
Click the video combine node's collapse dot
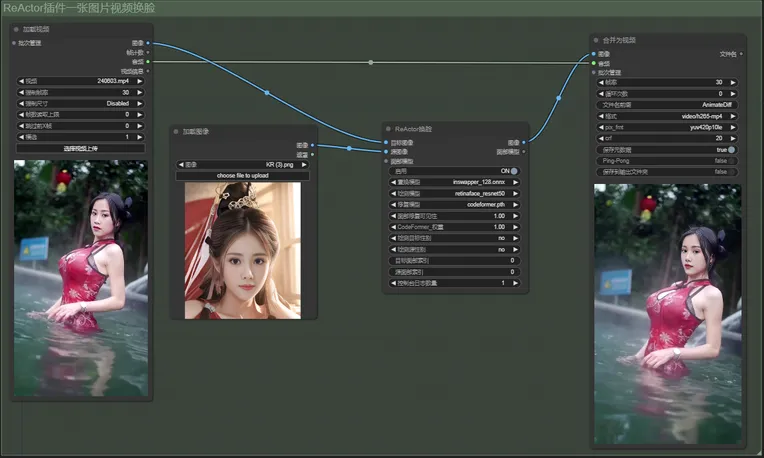point(596,40)
